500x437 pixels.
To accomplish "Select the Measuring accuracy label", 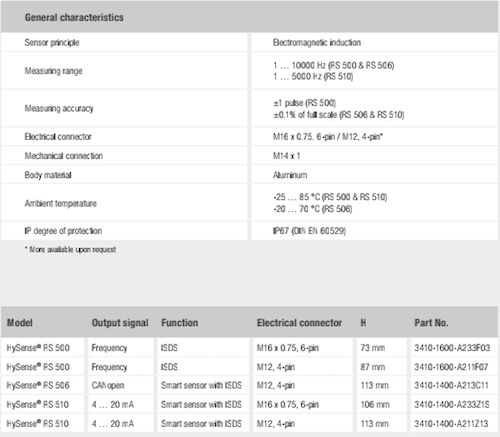I will (59, 108).
